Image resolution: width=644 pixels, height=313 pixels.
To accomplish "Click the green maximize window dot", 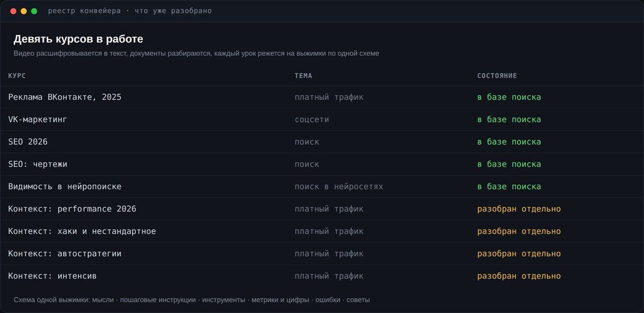I will tap(34, 11).
